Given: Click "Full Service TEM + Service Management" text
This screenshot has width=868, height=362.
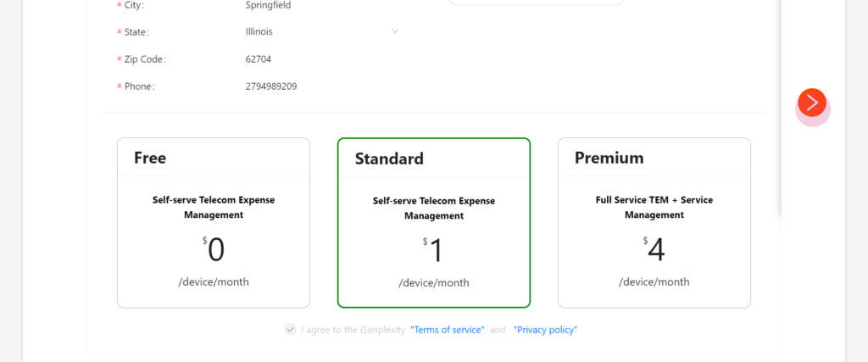Looking at the screenshot, I should tap(654, 207).
